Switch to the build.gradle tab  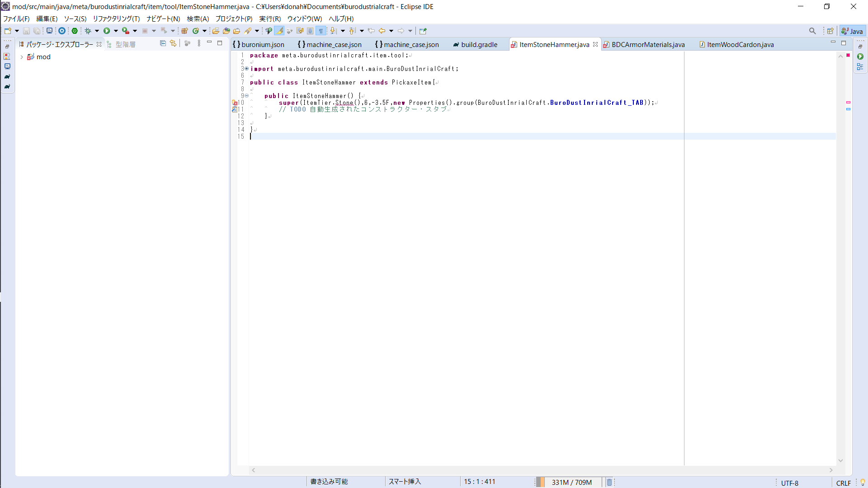(479, 44)
